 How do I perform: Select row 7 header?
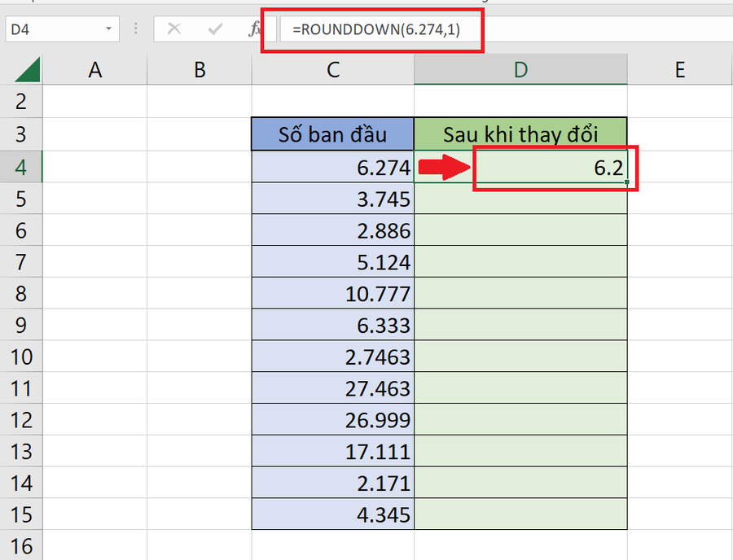21,261
